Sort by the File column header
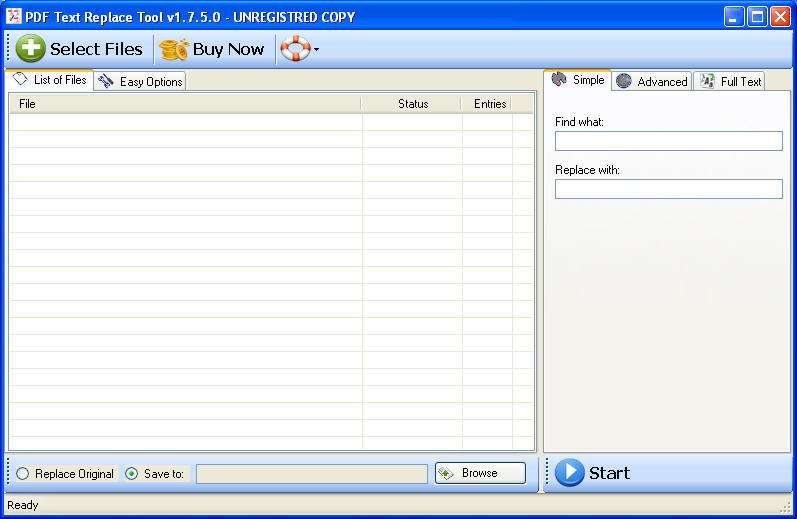The image size is (797, 519). pos(185,104)
